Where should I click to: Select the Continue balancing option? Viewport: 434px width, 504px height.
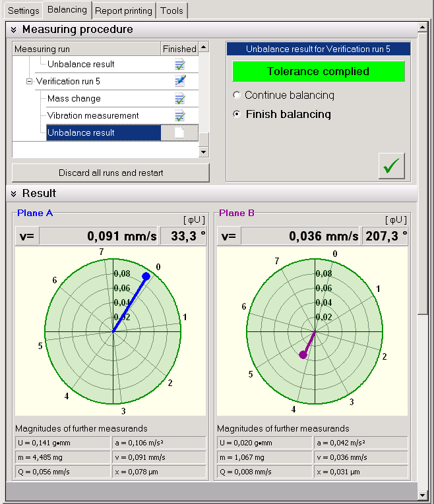click(237, 96)
